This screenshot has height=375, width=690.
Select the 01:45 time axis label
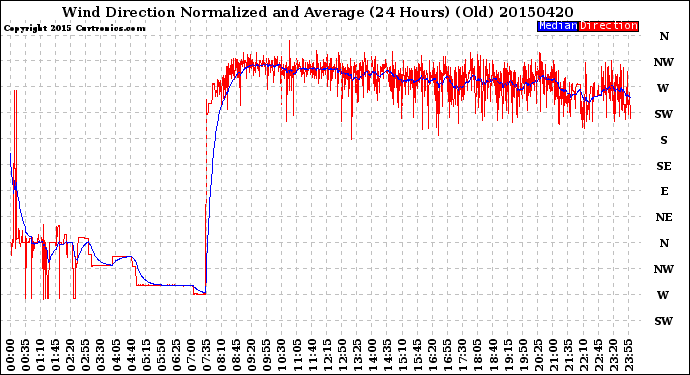(56, 355)
